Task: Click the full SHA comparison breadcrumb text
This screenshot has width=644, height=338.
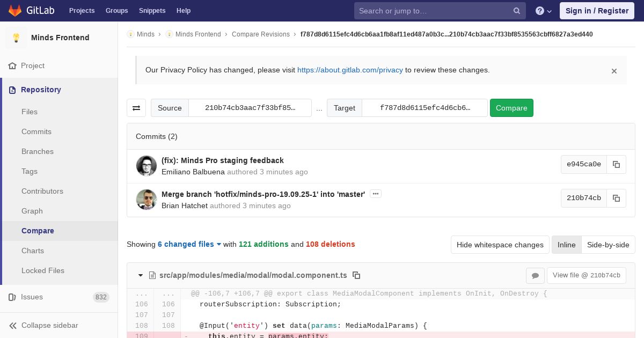Action: coord(447,34)
